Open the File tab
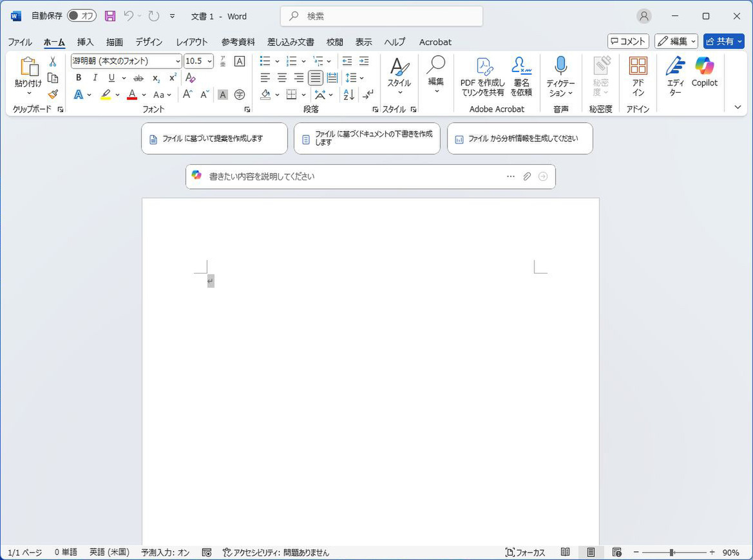The width and height of the screenshot is (753, 560). coord(20,42)
